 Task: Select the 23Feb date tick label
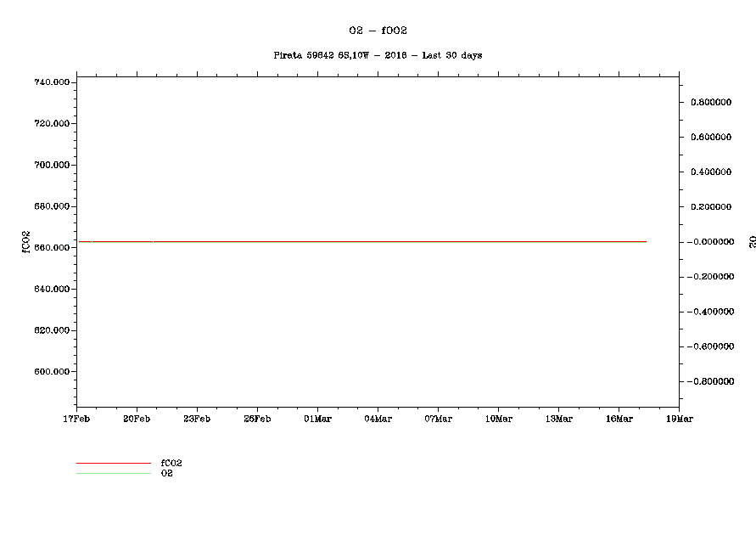[197, 419]
